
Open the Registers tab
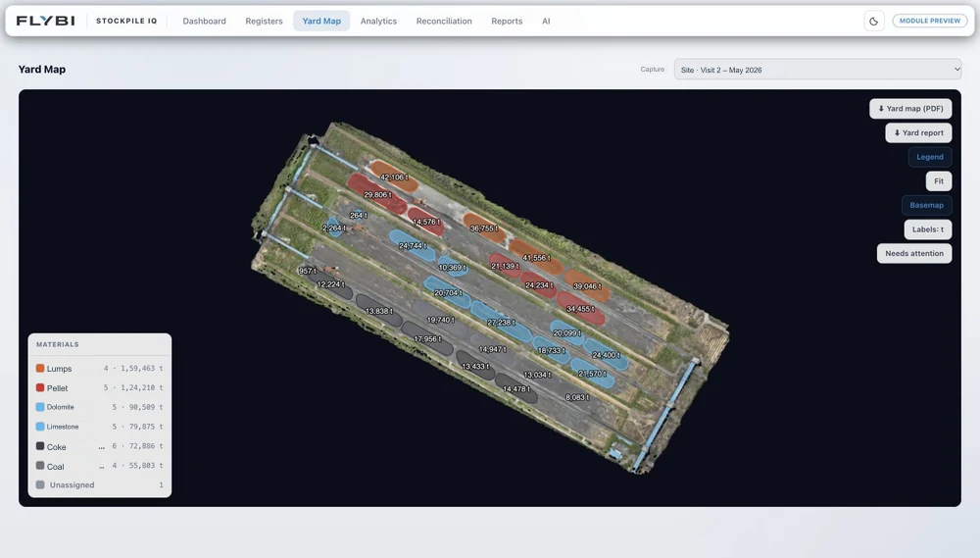264,21
